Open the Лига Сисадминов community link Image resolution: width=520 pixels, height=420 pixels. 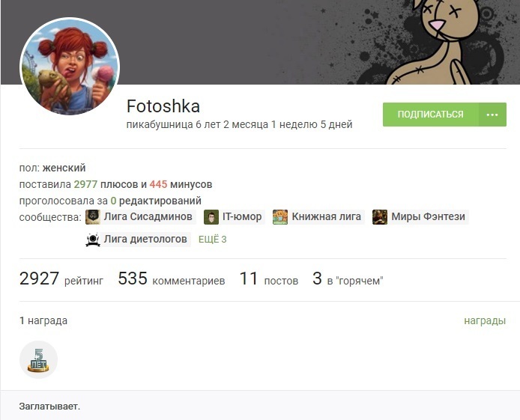pos(148,216)
